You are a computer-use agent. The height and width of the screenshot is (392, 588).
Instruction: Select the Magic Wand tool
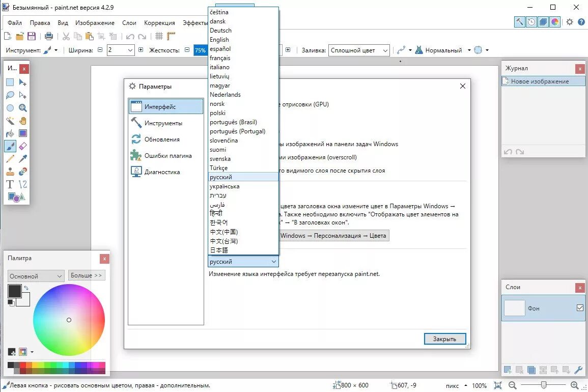point(10,121)
